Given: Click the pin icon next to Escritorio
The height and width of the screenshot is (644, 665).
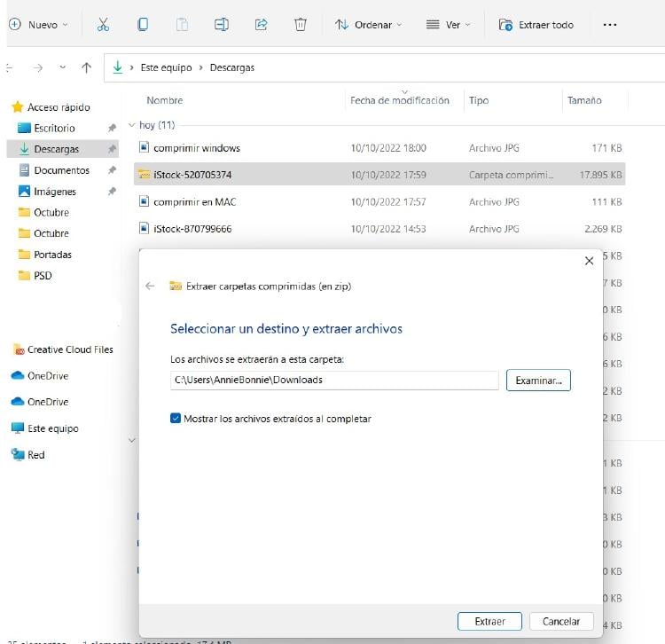Looking at the screenshot, I should coord(112,128).
